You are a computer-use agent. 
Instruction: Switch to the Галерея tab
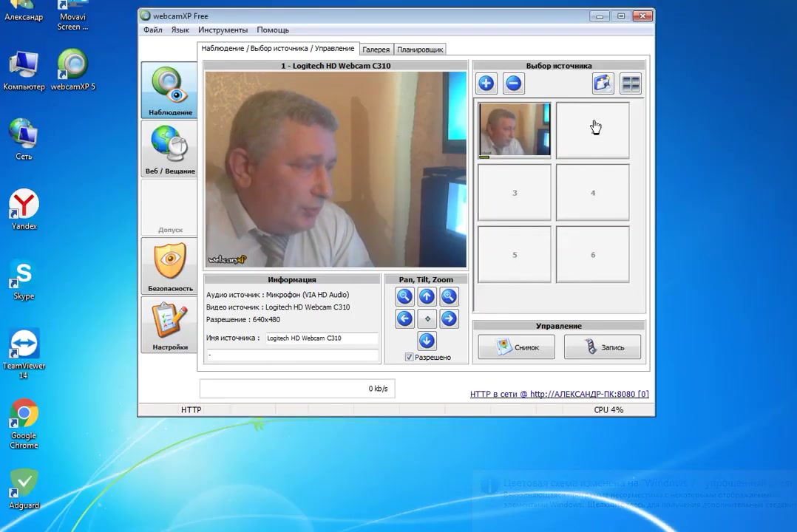pos(376,50)
